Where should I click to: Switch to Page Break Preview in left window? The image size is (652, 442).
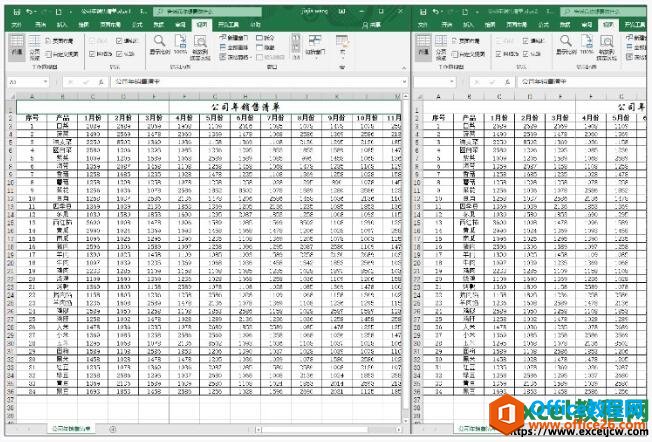(35, 47)
